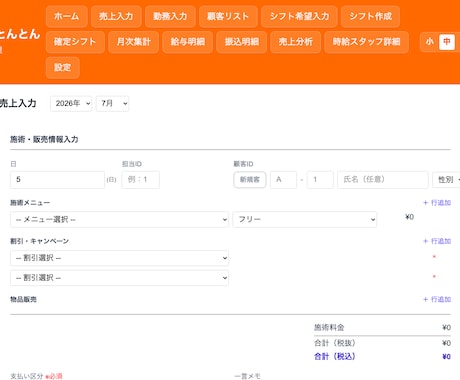
Task: Open 売上分析 page
Action: tap(295, 42)
